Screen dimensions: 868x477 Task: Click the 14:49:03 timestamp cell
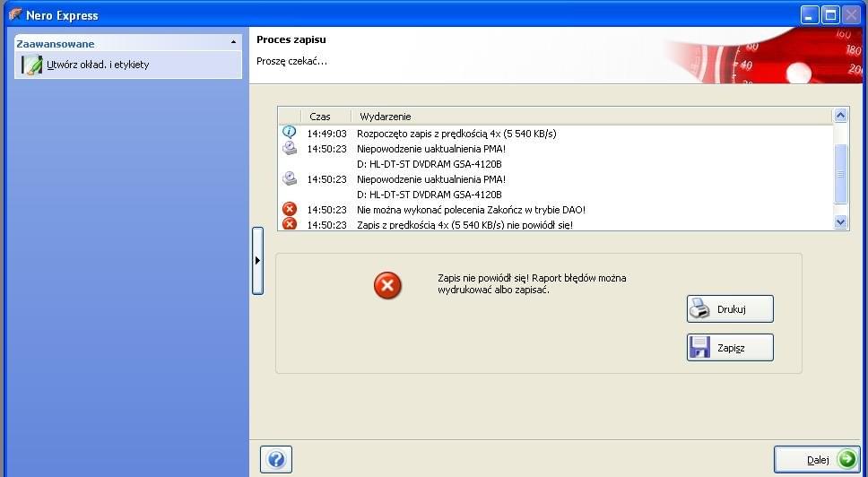326,134
